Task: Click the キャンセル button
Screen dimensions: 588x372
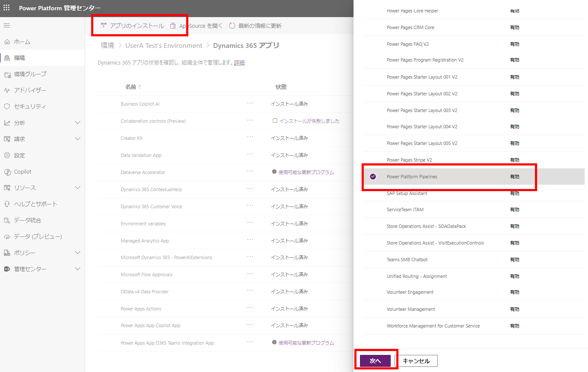Action: (416, 361)
